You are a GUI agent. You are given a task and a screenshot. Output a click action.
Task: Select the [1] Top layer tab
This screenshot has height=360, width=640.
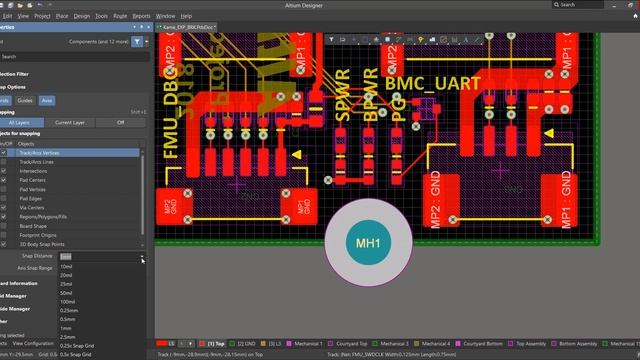(x=212, y=344)
